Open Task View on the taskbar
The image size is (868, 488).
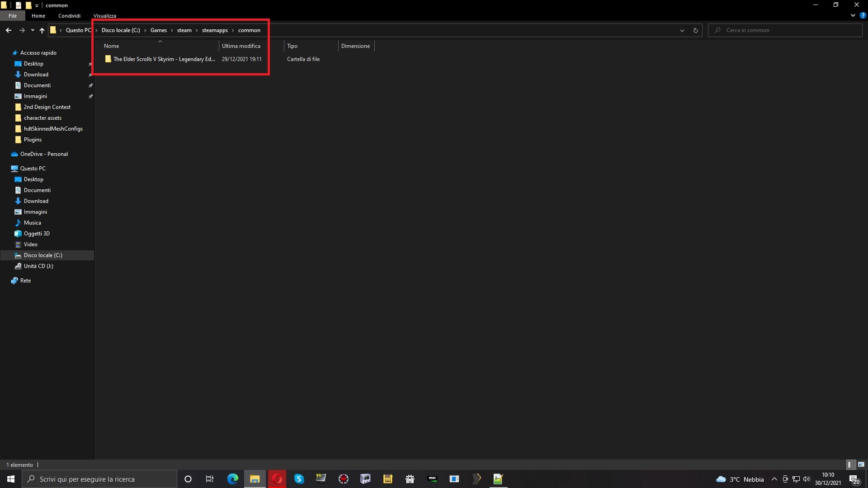point(210,479)
